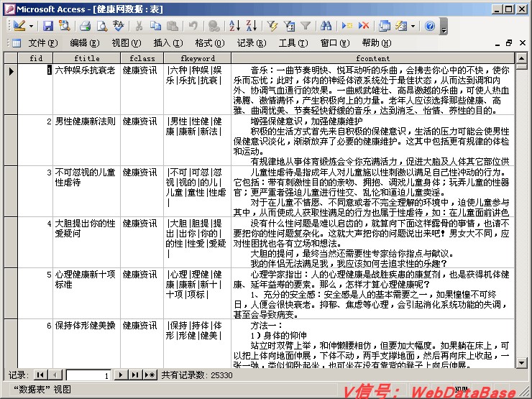The image size is (532, 399).
Task: Open the 帮助(H) menu
Action: pyautogui.click(x=377, y=43)
